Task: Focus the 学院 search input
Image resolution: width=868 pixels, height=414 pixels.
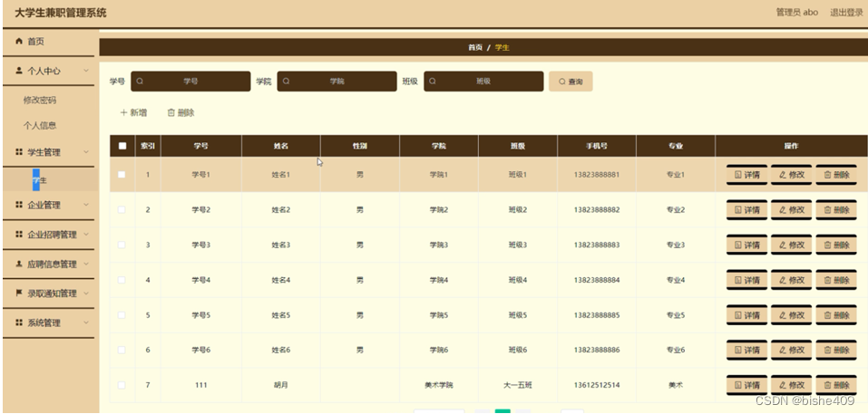Action: tap(337, 82)
